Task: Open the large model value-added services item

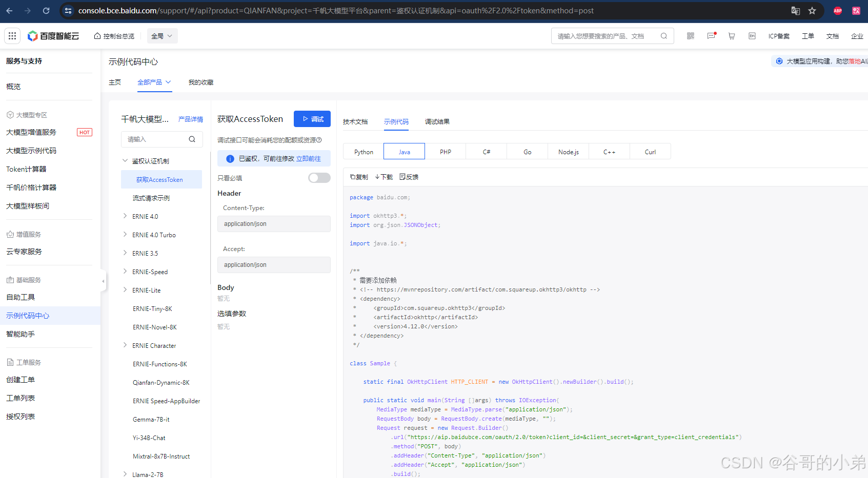Action: [x=31, y=132]
